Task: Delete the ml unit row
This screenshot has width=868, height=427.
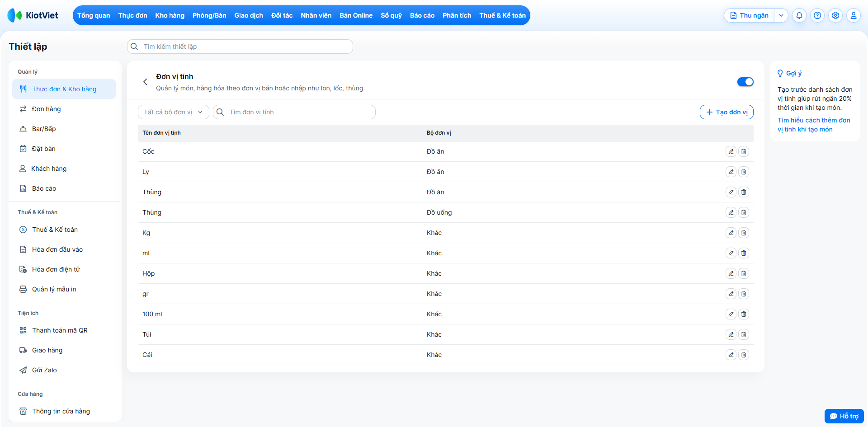Action: tap(744, 253)
